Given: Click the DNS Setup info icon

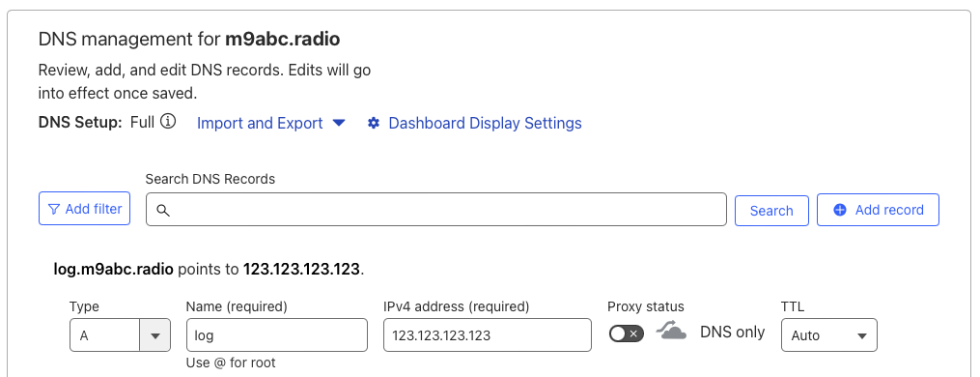Looking at the screenshot, I should click(167, 122).
